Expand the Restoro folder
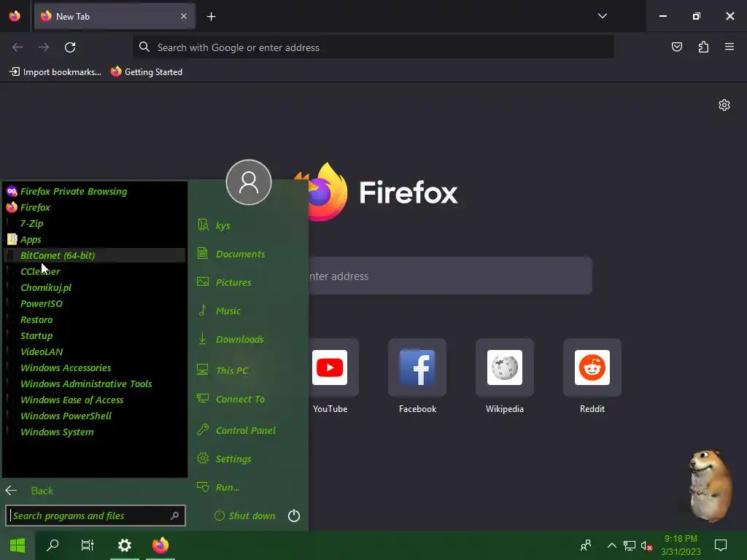 [96, 319]
